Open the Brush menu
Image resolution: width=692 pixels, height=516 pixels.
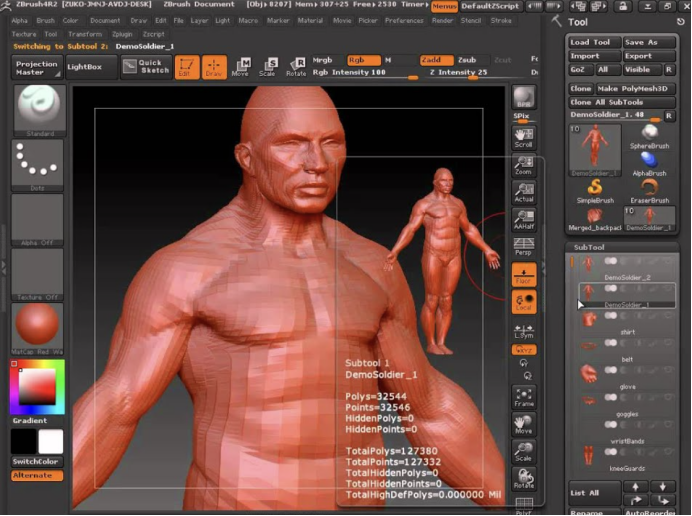tap(45, 21)
